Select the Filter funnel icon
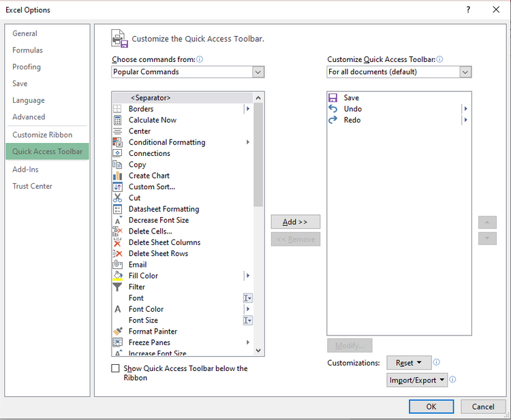 click(x=117, y=287)
